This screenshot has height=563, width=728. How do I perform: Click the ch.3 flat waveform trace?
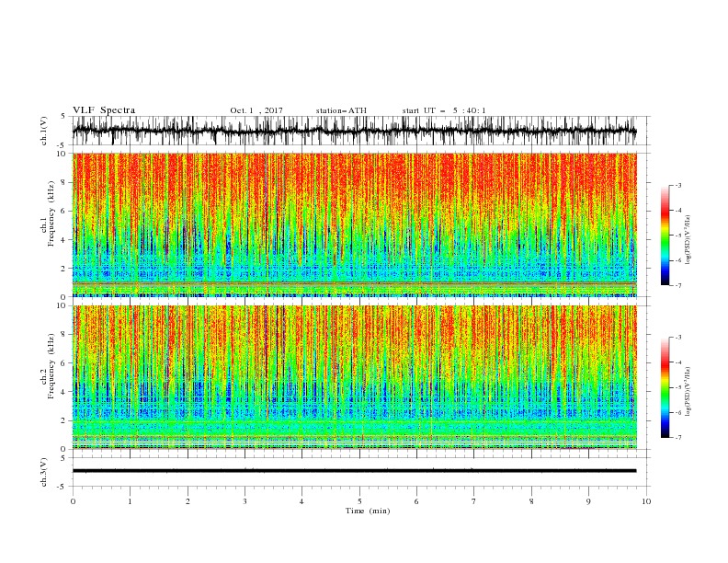[354, 471]
